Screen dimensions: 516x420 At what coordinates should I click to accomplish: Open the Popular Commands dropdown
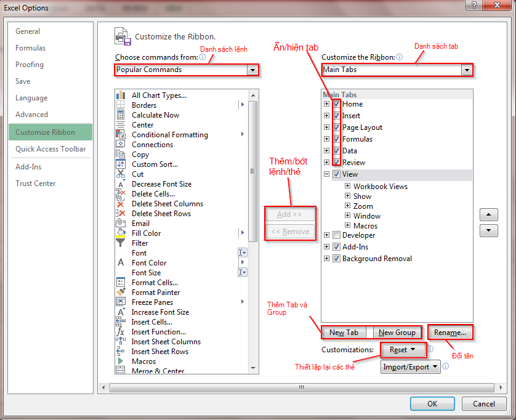point(252,70)
